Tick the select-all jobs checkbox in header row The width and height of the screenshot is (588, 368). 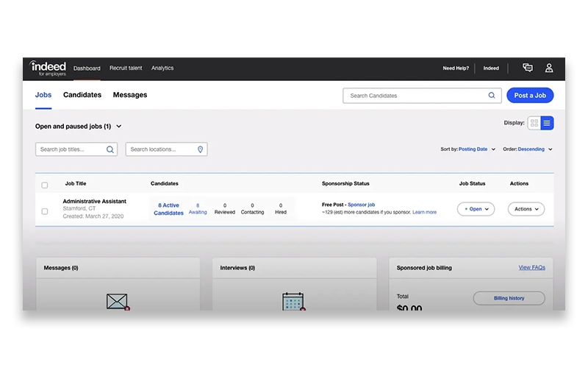[45, 185]
